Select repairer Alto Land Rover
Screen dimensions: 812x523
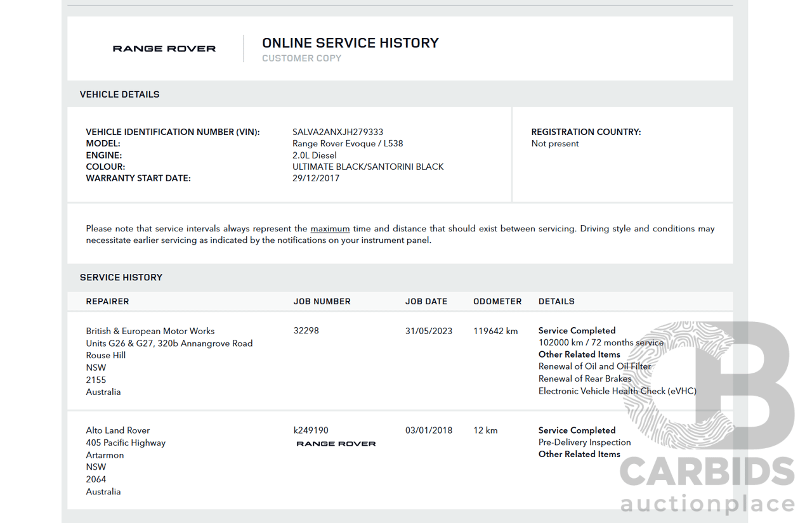point(118,430)
